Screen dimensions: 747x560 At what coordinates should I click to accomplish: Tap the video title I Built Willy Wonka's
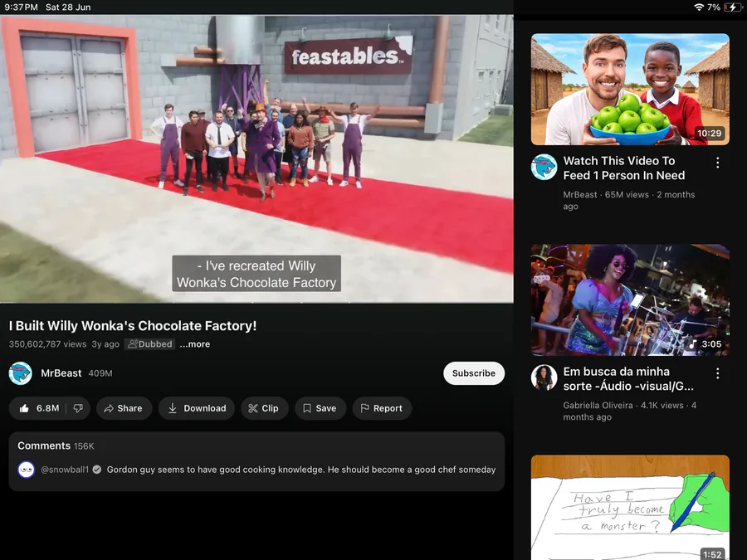(133, 326)
